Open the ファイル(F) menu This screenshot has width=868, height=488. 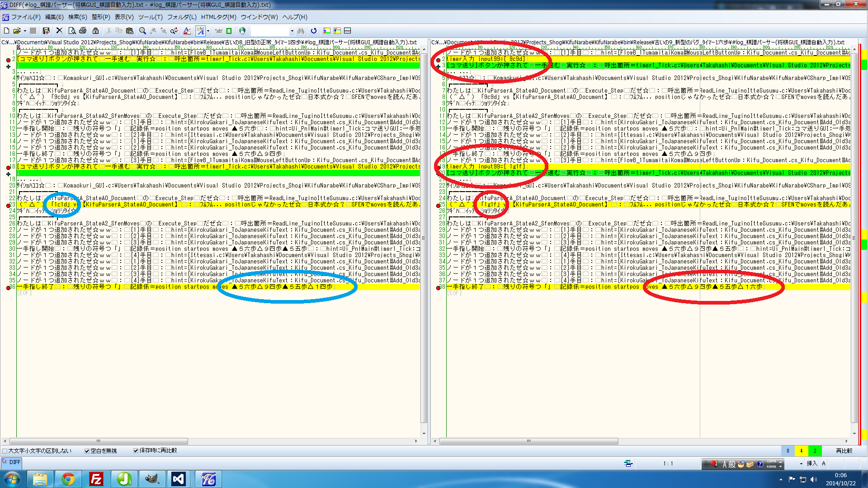click(25, 17)
